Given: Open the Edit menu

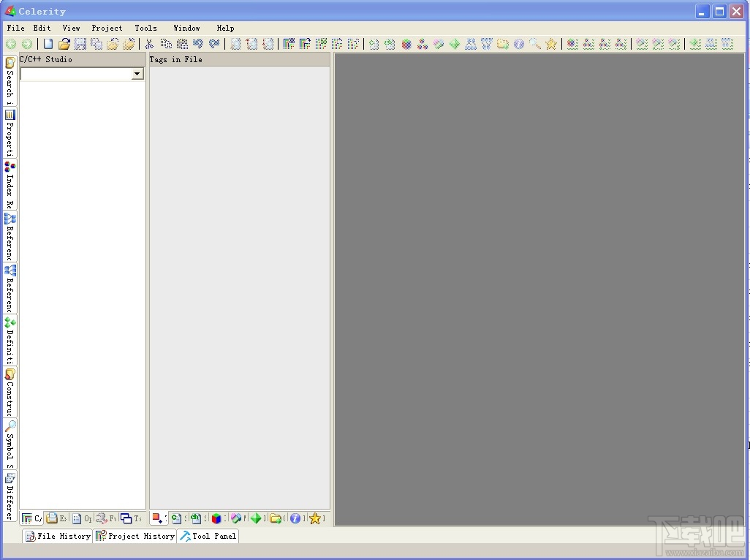Looking at the screenshot, I should pyautogui.click(x=42, y=28).
